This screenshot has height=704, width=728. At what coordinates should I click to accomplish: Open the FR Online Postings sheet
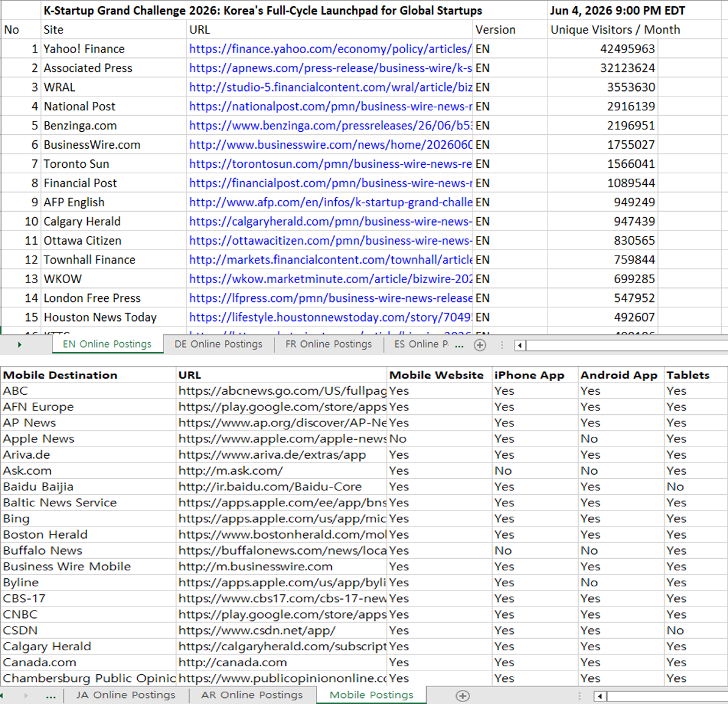point(328,344)
